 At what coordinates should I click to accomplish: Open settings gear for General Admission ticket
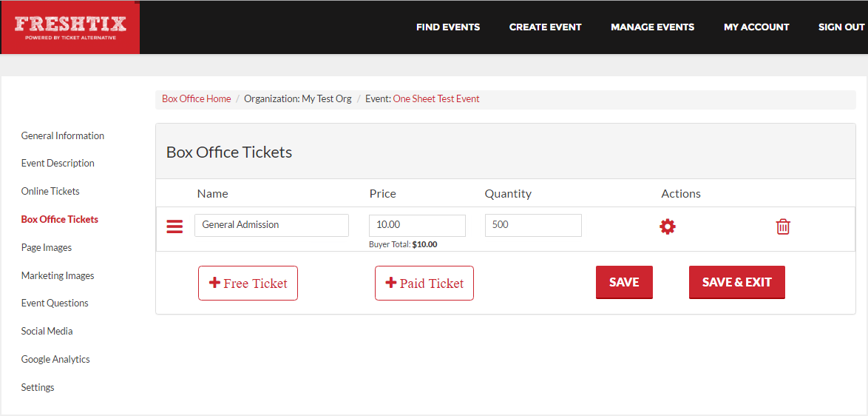pyautogui.click(x=668, y=227)
